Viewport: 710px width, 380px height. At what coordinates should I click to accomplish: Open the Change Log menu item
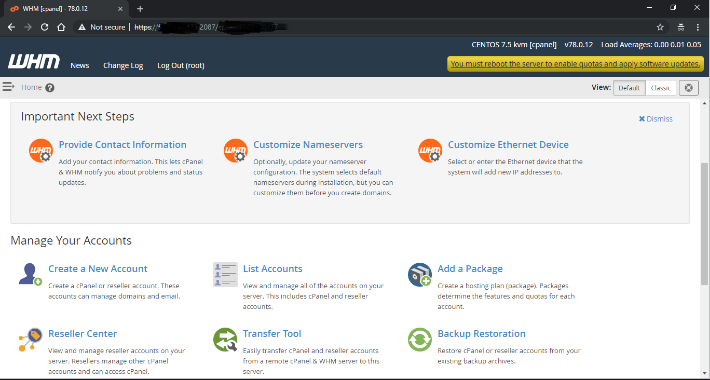pos(123,66)
